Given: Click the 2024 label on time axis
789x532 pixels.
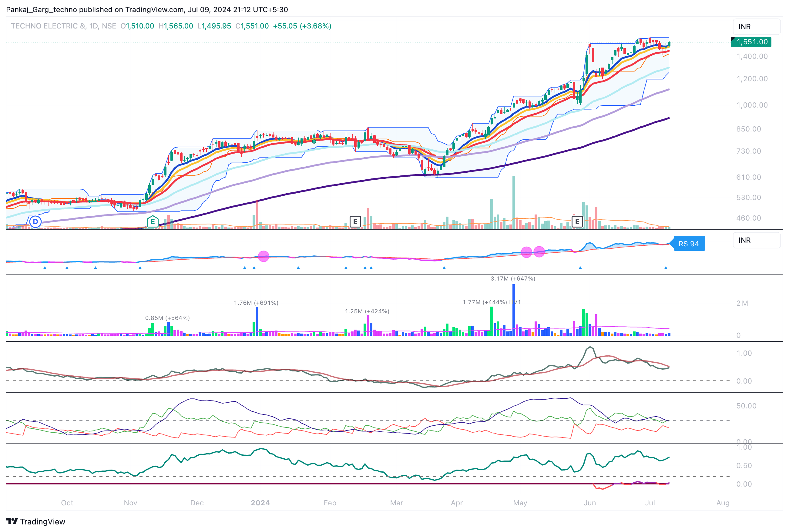Looking at the screenshot, I should pyautogui.click(x=260, y=503).
